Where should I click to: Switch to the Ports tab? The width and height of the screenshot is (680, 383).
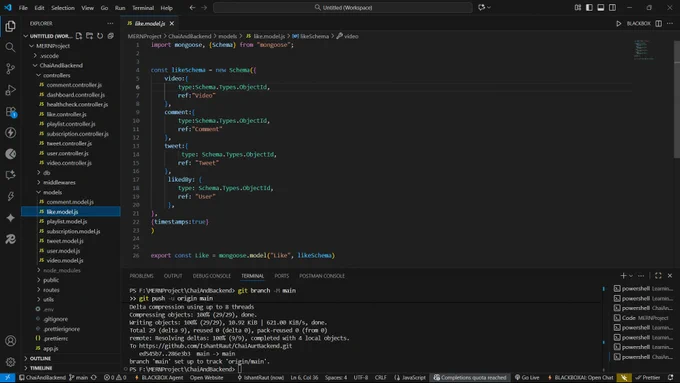(x=281, y=276)
